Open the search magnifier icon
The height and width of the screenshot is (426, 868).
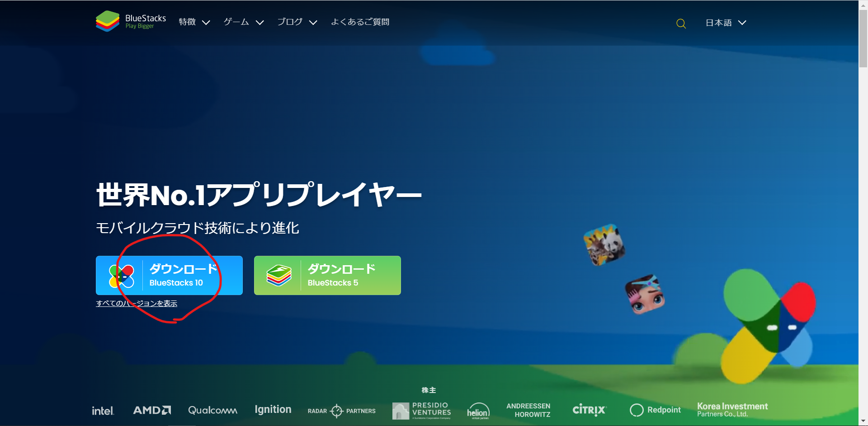point(681,23)
